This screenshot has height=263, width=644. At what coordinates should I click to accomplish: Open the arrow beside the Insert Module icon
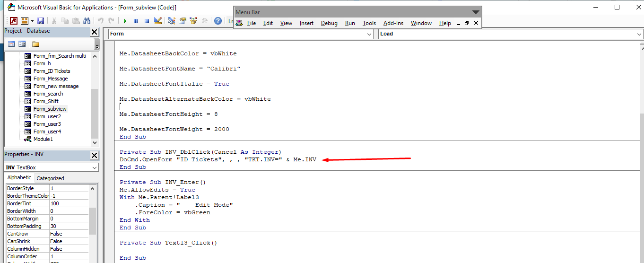click(x=32, y=21)
